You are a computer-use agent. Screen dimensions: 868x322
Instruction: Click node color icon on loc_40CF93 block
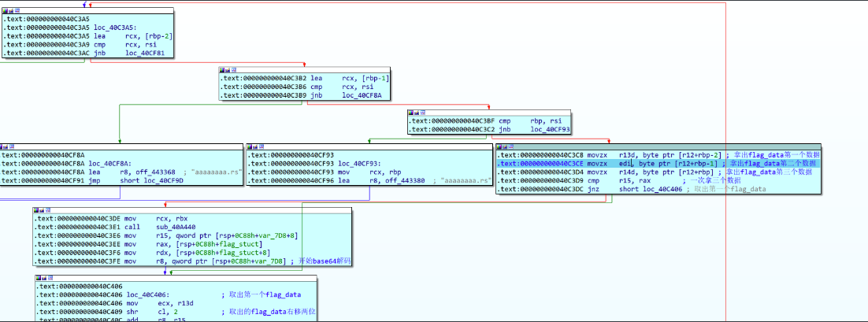[x=250, y=146]
